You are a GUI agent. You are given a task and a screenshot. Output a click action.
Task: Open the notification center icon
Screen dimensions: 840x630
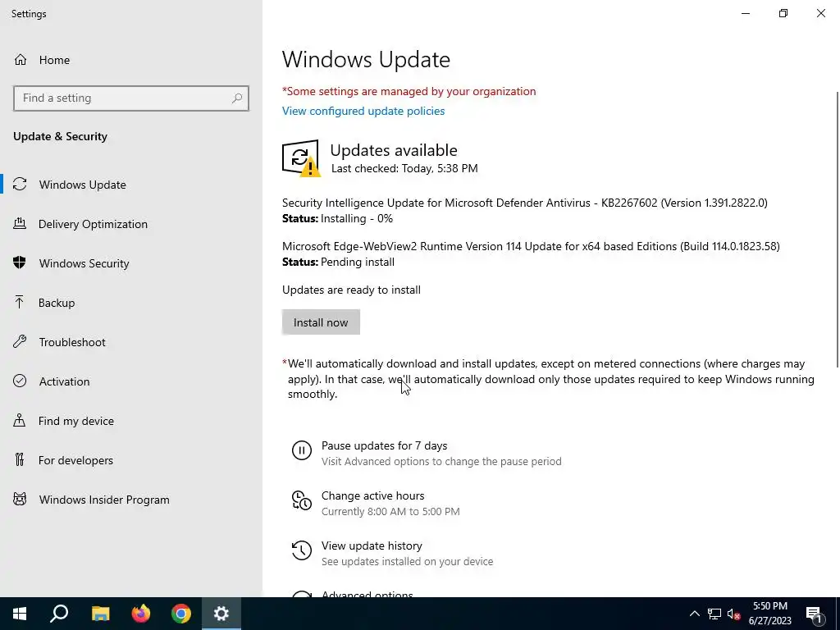(814, 614)
